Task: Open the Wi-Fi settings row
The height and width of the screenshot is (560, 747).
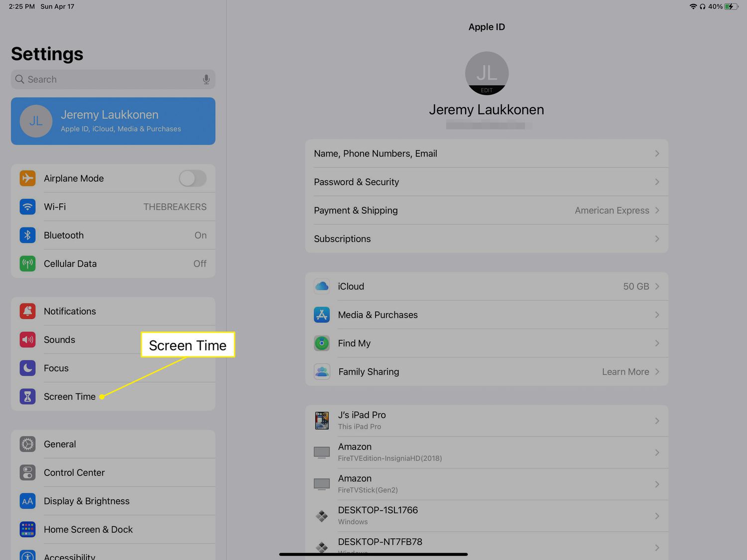Action: tap(113, 207)
